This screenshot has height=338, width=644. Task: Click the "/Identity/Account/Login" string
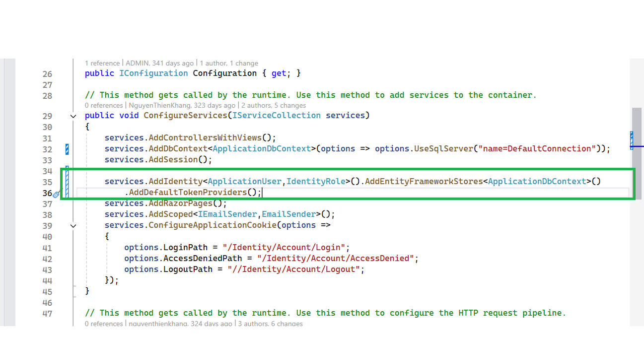[x=284, y=247]
